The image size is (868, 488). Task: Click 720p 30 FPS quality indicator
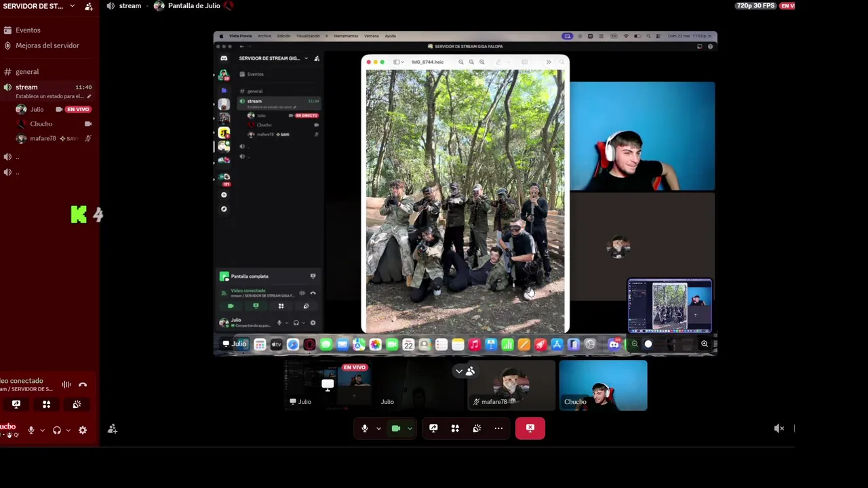755,6
